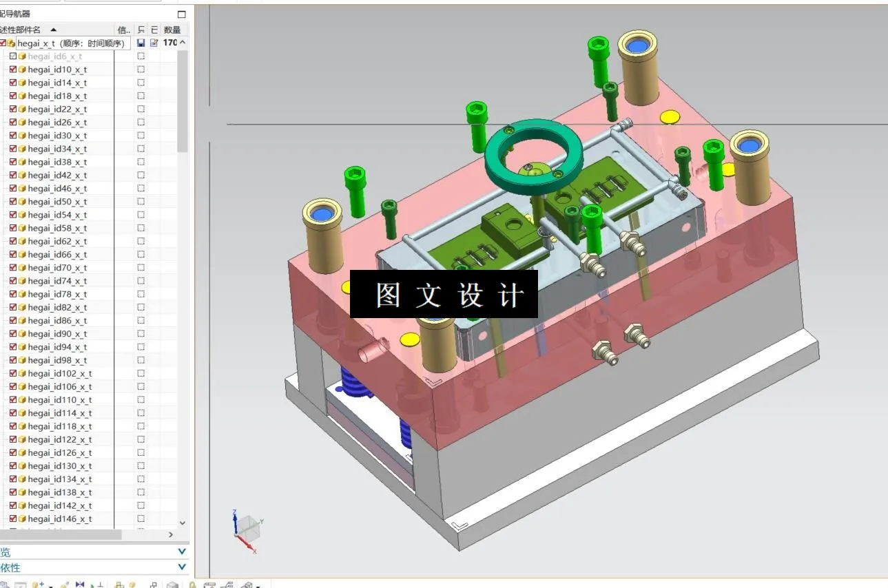
Task: Uncheck the hegai_id10_x_t component
Action: (14, 69)
